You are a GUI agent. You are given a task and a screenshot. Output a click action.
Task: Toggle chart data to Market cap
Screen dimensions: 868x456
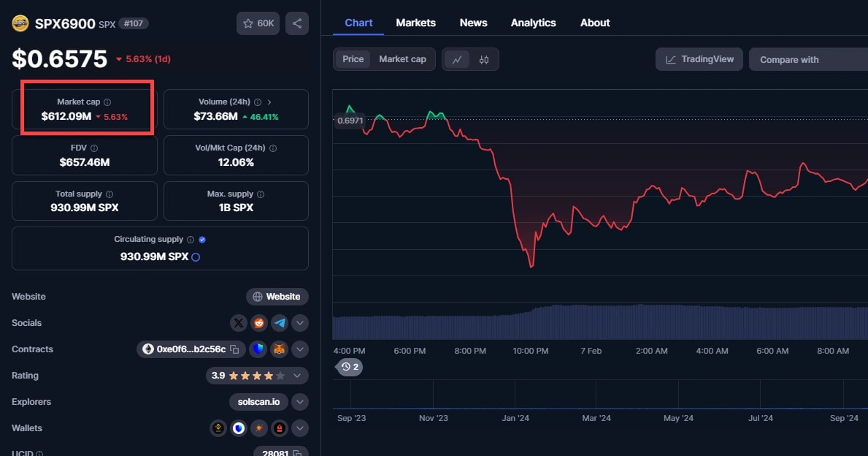pos(402,59)
